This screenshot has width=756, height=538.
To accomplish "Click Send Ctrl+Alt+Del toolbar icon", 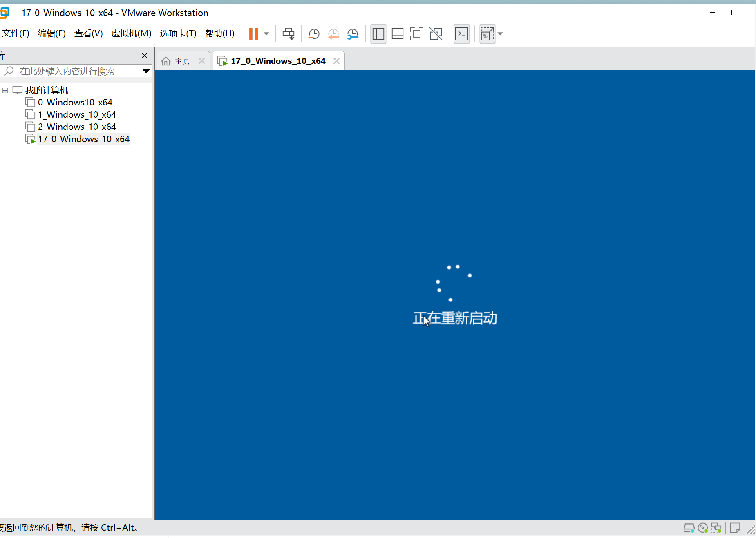I will coord(289,34).
